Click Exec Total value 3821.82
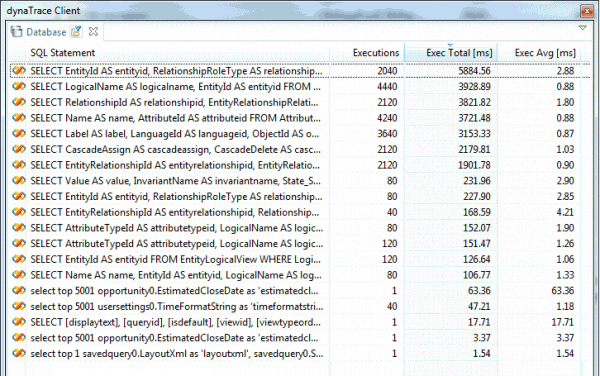The image size is (600, 376). click(474, 102)
